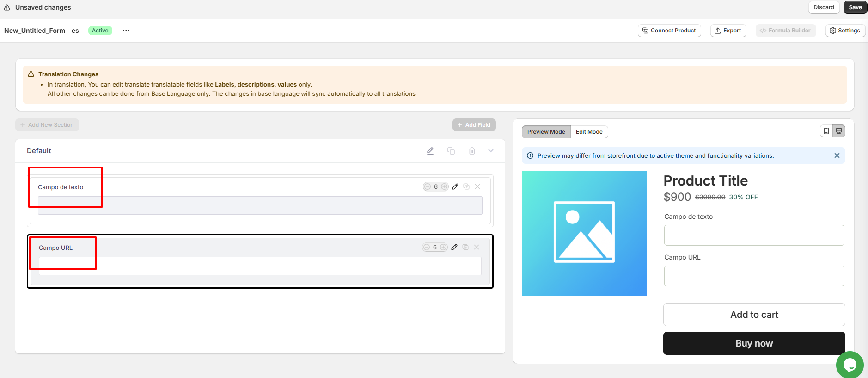Decrease width of Campo de texto field
Image resolution: width=868 pixels, height=378 pixels.
pyautogui.click(x=428, y=186)
